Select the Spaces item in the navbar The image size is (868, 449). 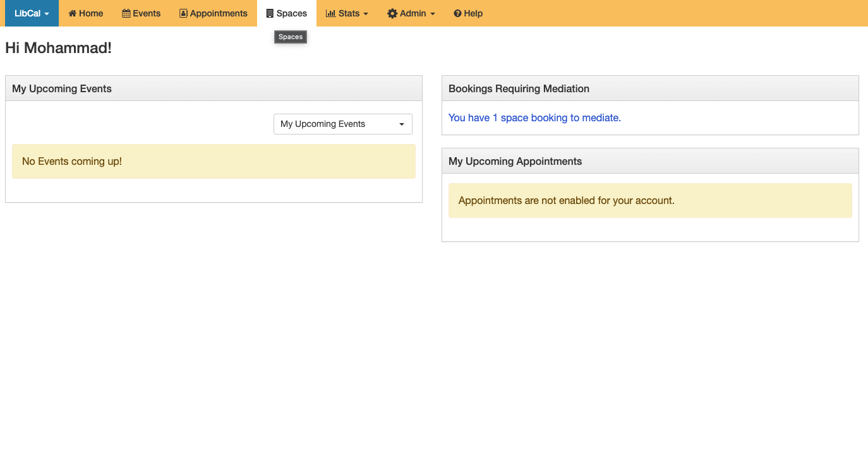(x=287, y=13)
